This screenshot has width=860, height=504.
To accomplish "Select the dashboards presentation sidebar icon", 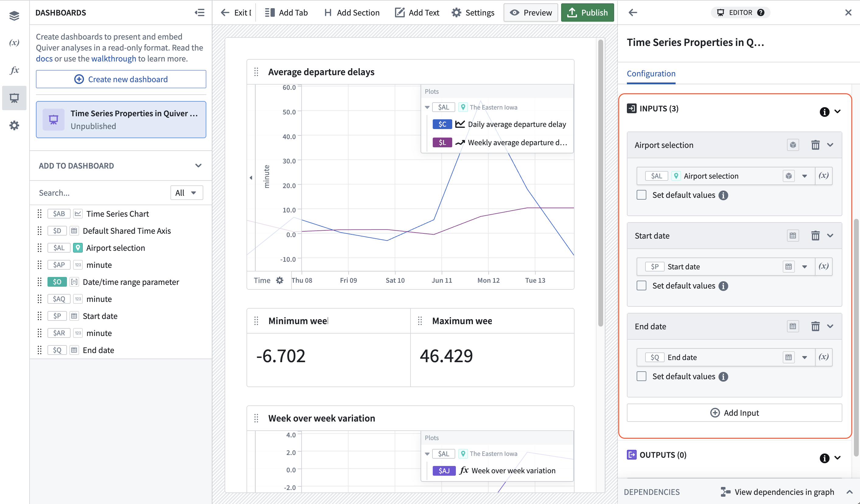I will tap(14, 98).
